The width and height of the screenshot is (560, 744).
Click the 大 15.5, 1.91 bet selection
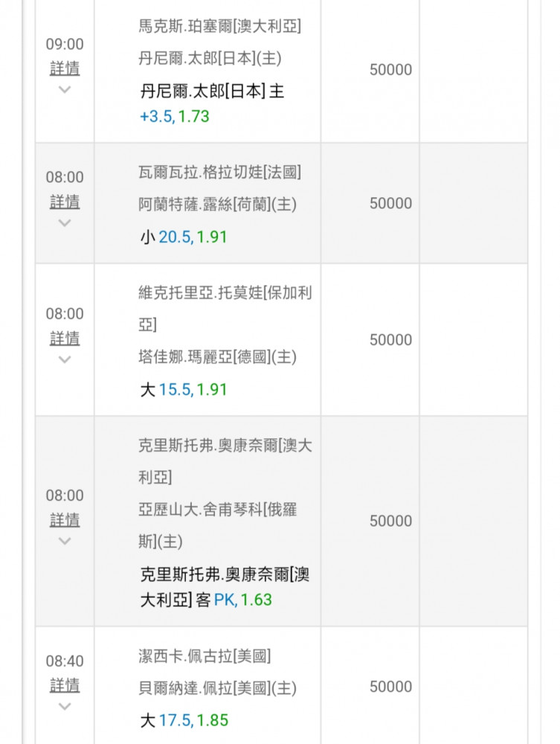coord(184,389)
